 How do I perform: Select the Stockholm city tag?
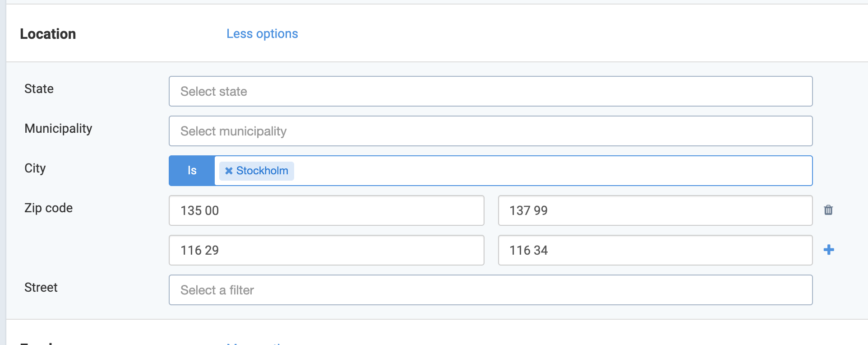262,171
